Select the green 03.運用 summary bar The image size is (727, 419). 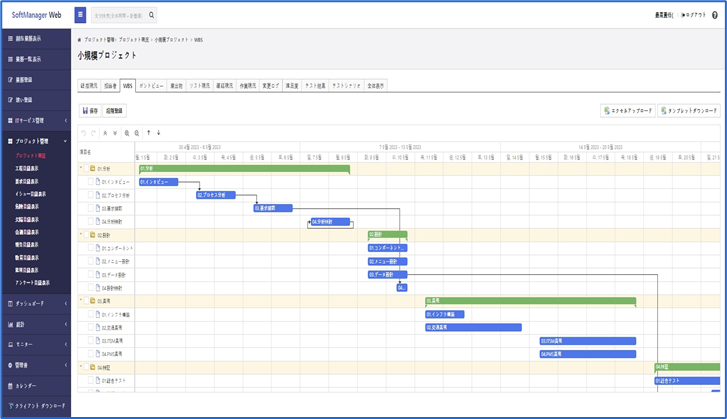tap(530, 300)
